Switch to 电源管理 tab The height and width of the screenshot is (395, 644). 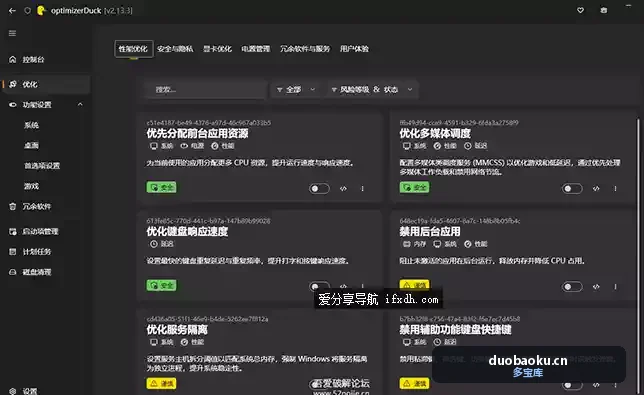255,49
